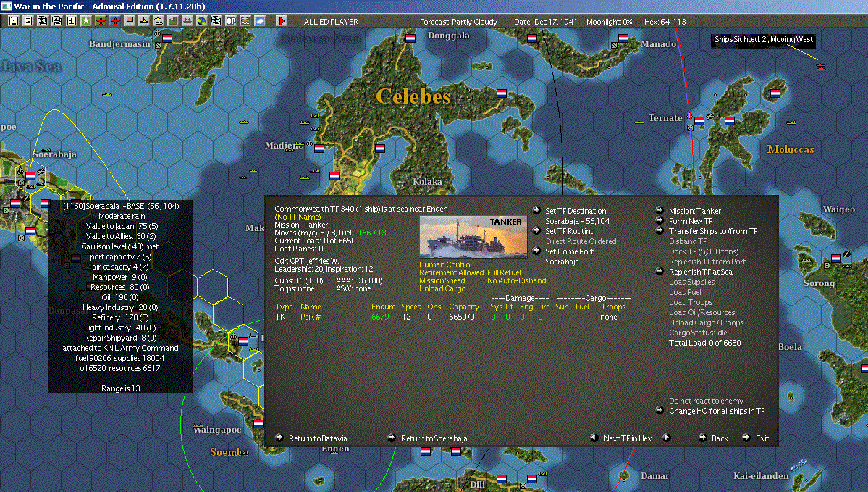
Task: Click Load Troops option
Action: click(691, 302)
